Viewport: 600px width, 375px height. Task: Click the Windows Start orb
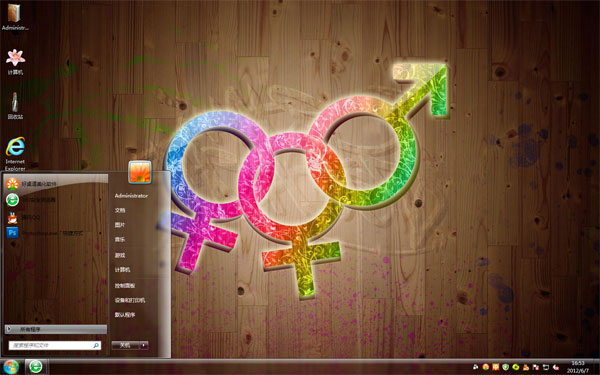pos(11,367)
